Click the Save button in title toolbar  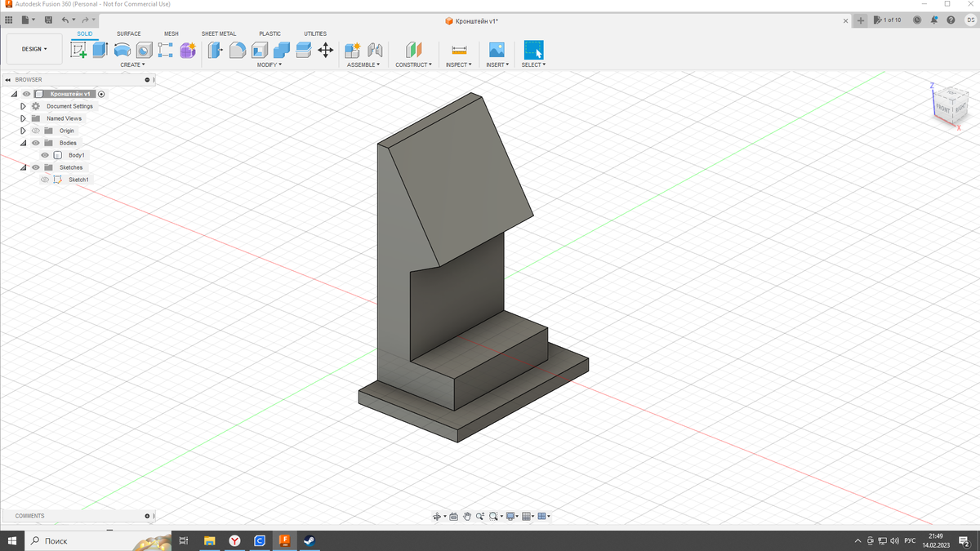49,20
